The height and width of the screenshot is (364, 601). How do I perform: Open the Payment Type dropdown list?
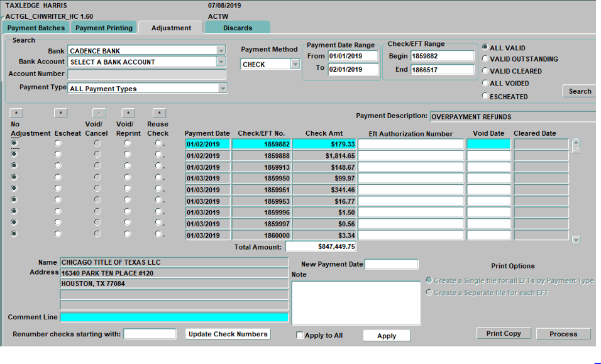point(223,89)
